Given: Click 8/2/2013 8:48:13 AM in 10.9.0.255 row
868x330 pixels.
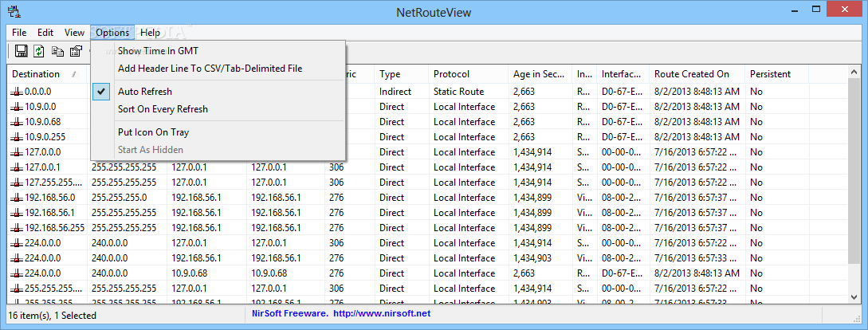Looking at the screenshot, I should click(x=697, y=137).
